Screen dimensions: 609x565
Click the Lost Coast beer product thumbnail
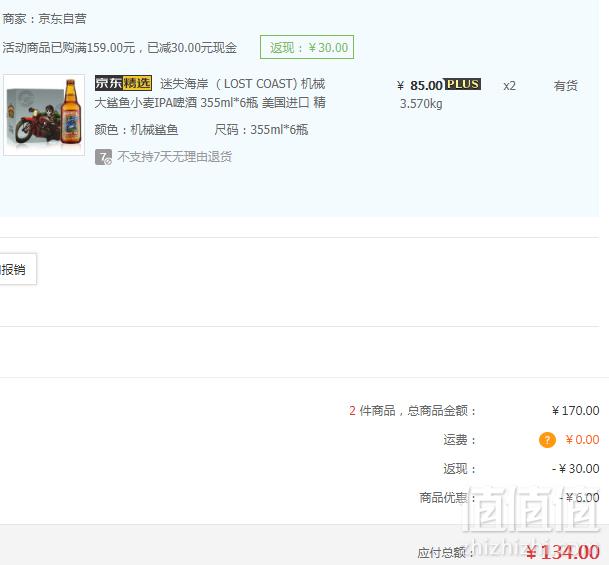44,115
